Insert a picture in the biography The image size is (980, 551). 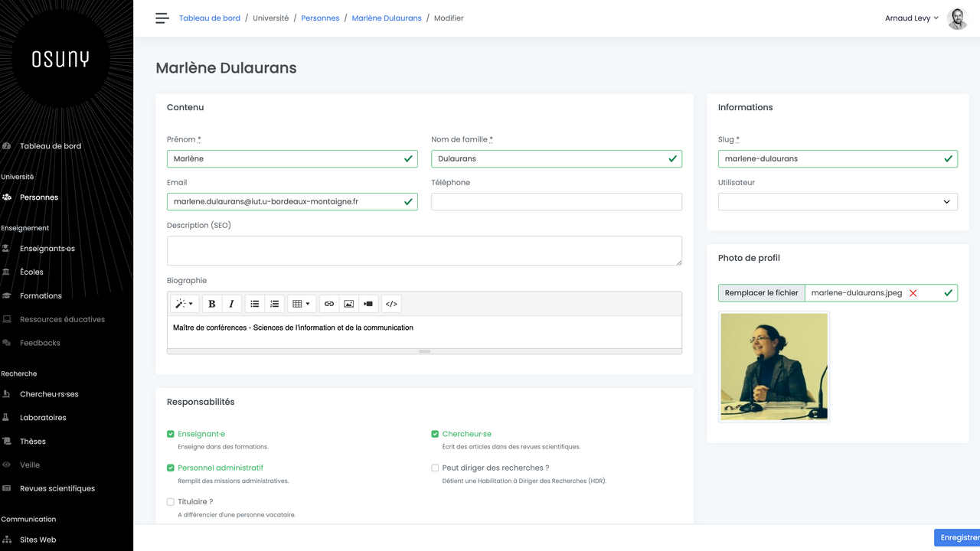coord(349,304)
